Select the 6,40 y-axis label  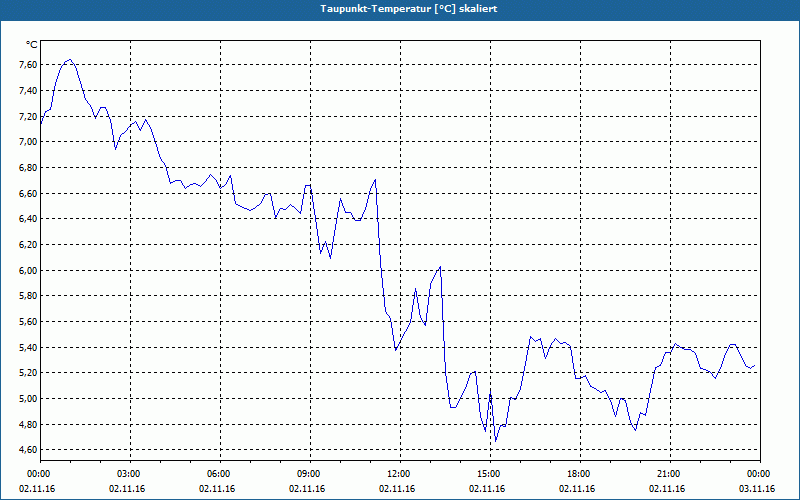(x=28, y=219)
